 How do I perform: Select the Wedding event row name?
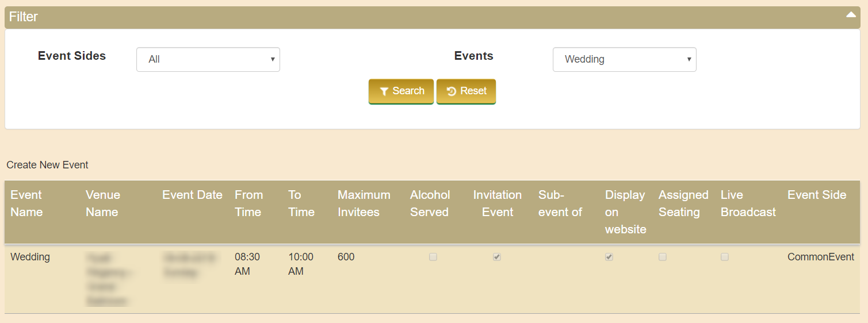pos(30,257)
